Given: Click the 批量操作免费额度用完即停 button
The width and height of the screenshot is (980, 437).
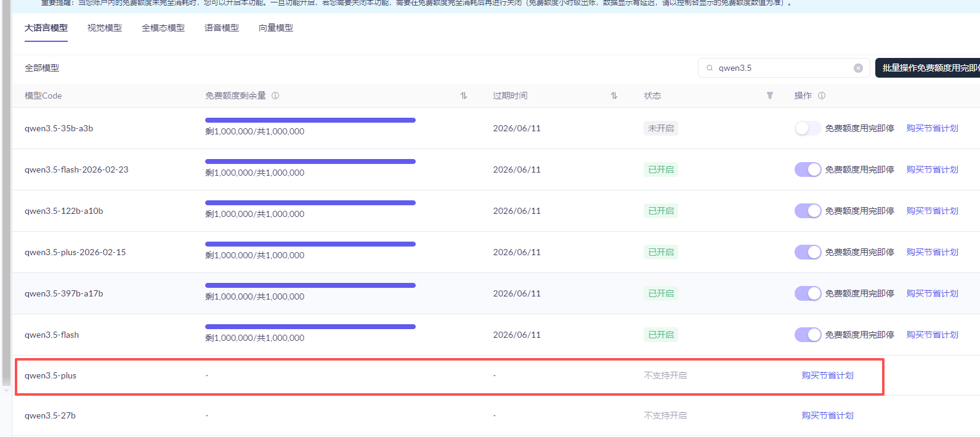Looking at the screenshot, I should click(x=928, y=68).
